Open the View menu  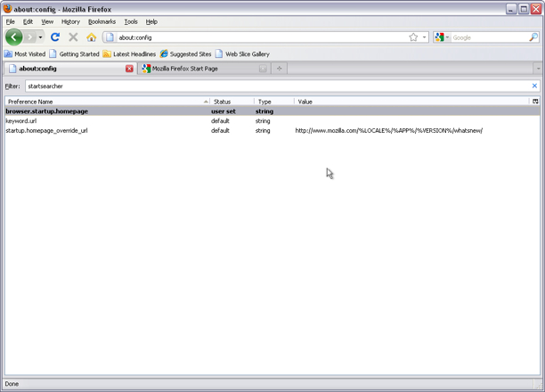pos(47,21)
